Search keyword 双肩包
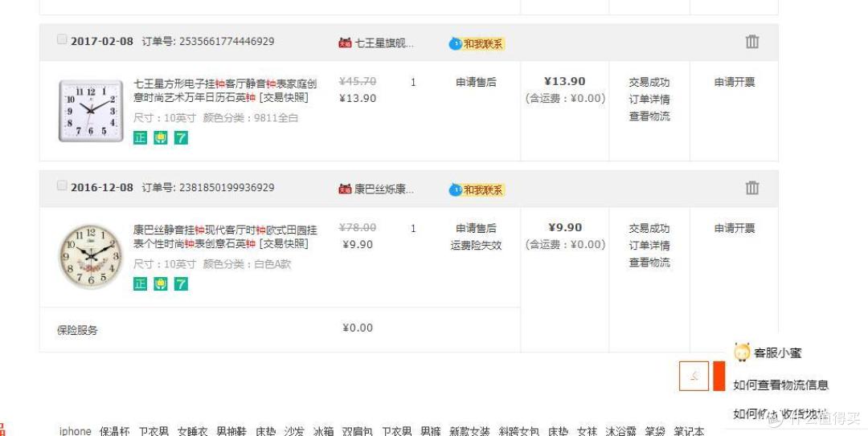868x436 pixels. coord(357,431)
